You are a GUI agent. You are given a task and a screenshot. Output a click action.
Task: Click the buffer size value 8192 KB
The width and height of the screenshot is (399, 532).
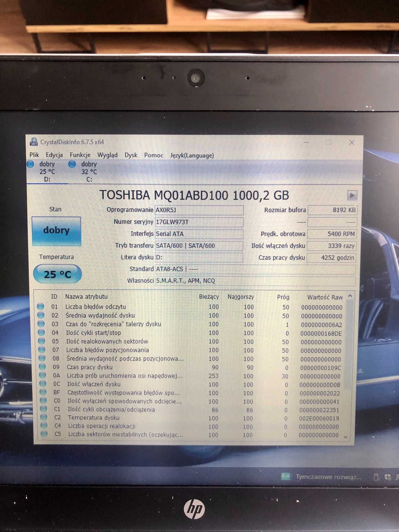332,210
